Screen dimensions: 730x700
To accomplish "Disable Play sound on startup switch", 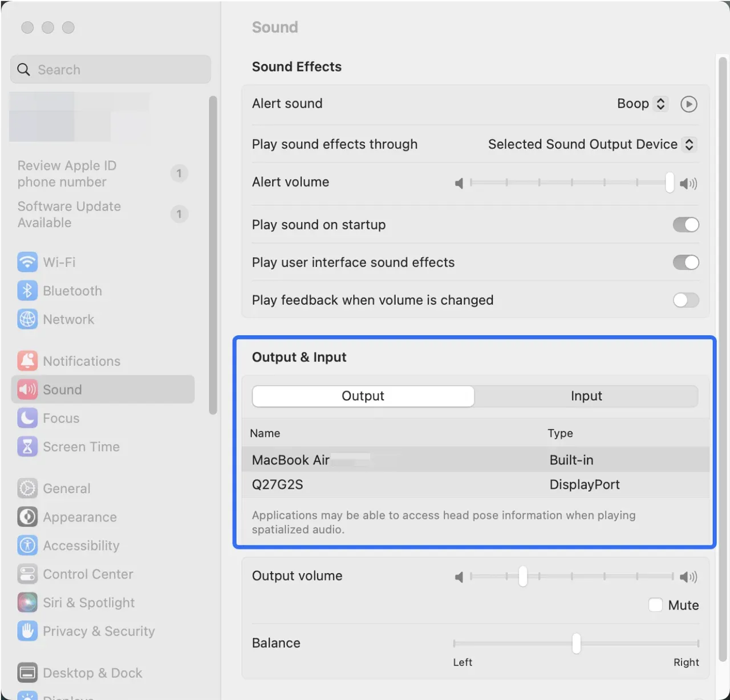I will pos(686,225).
